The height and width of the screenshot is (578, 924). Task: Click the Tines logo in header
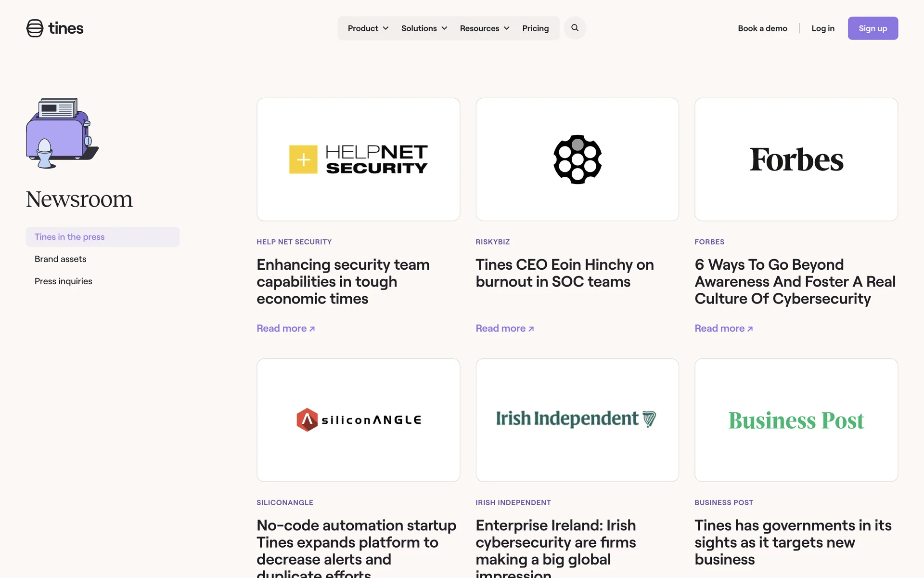pos(55,28)
